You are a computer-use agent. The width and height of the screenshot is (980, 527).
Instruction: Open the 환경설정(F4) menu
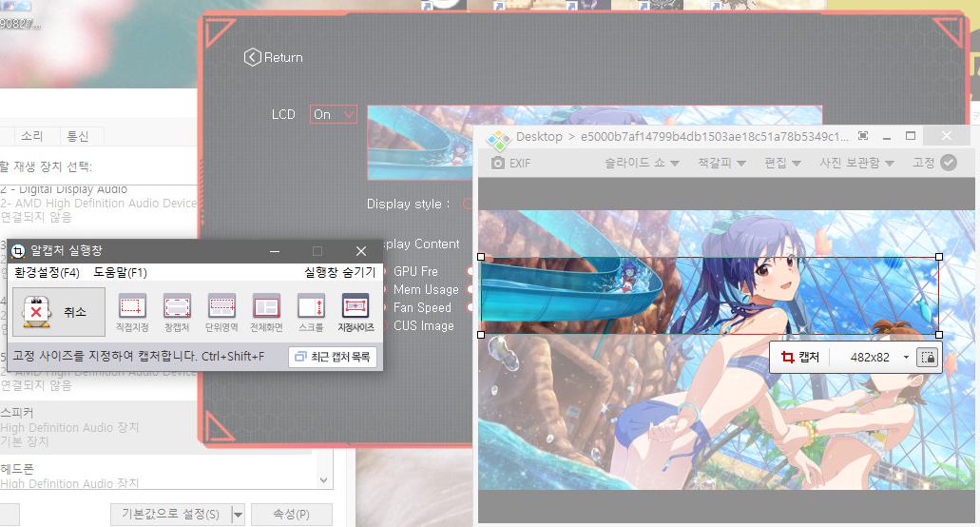coord(47,272)
